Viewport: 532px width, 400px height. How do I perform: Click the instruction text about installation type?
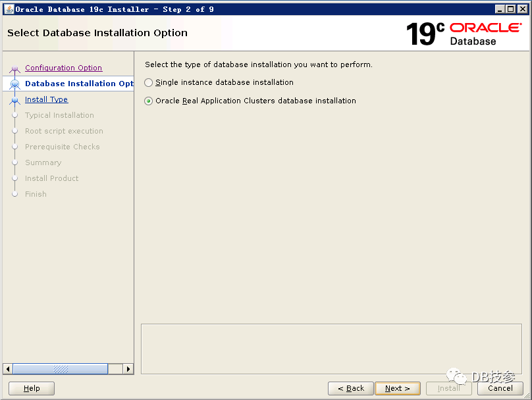click(x=259, y=64)
